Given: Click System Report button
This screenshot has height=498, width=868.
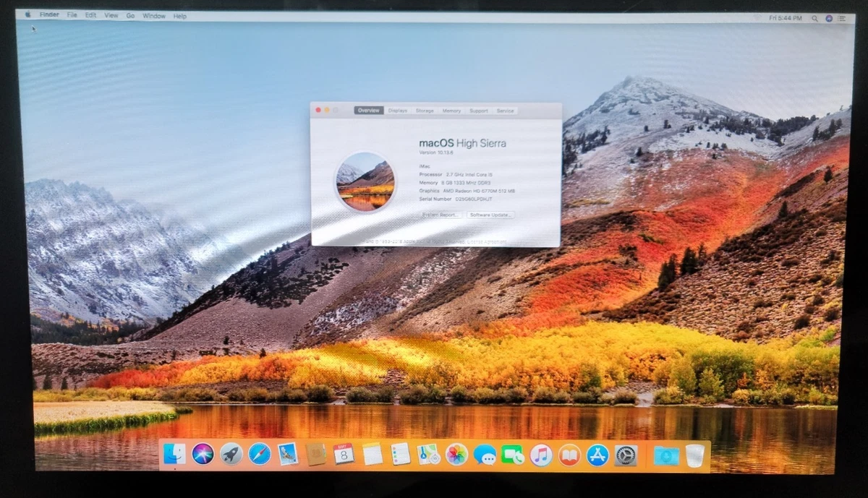Looking at the screenshot, I should 441,215.
